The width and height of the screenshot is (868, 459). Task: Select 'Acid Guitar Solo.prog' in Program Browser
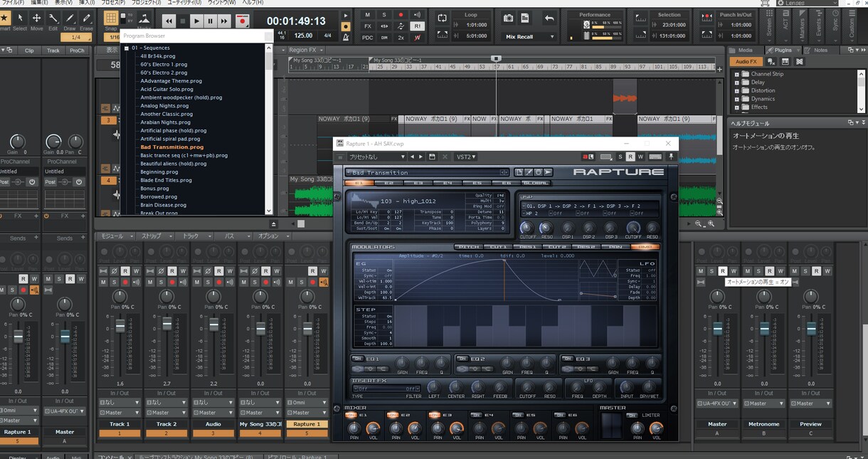pos(166,89)
